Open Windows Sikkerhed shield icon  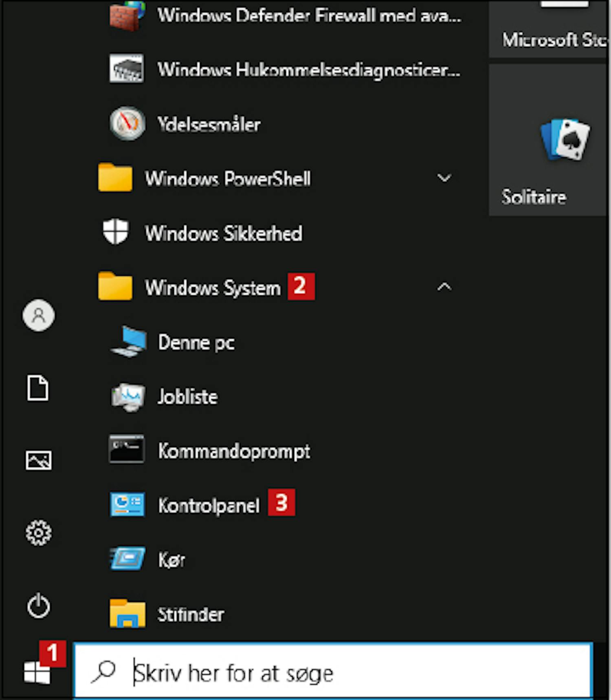click(116, 231)
